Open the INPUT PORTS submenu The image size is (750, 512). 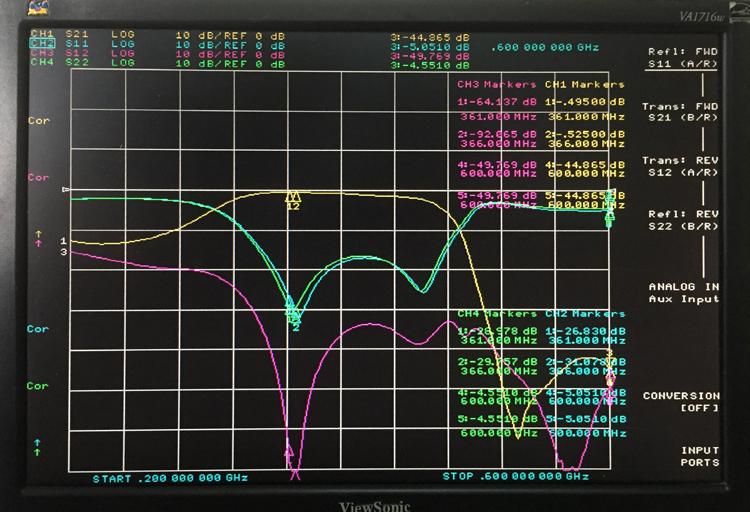click(698, 456)
